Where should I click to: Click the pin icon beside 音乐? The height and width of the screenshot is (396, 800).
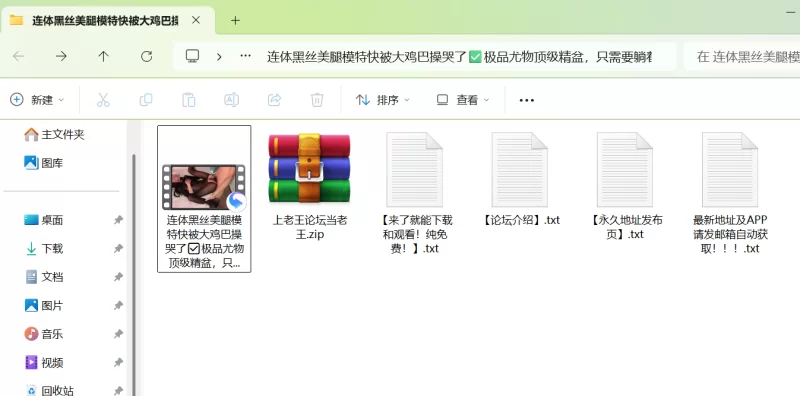(x=118, y=334)
